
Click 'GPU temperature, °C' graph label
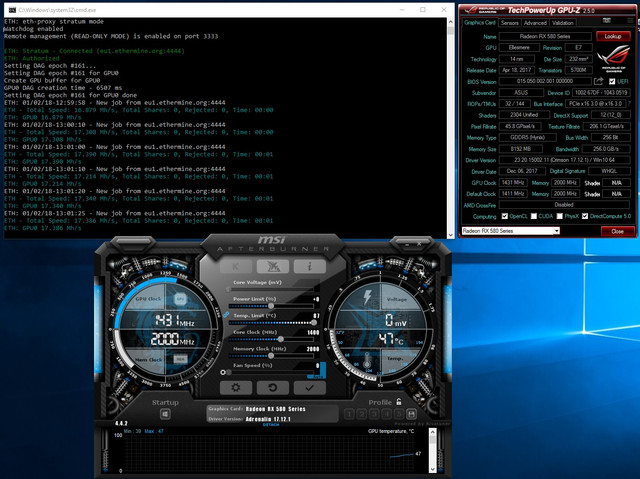(x=391, y=431)
